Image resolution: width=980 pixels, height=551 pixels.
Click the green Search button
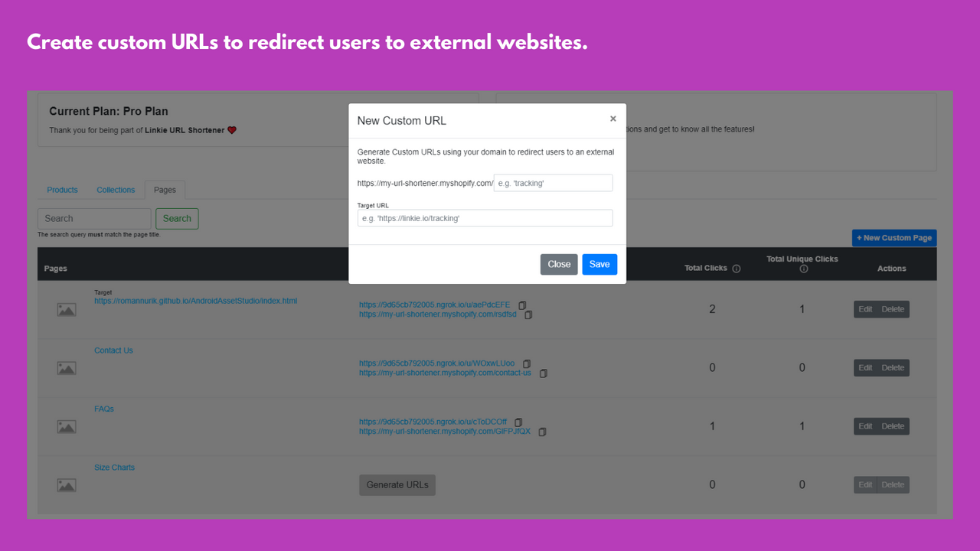click(177, 218)
